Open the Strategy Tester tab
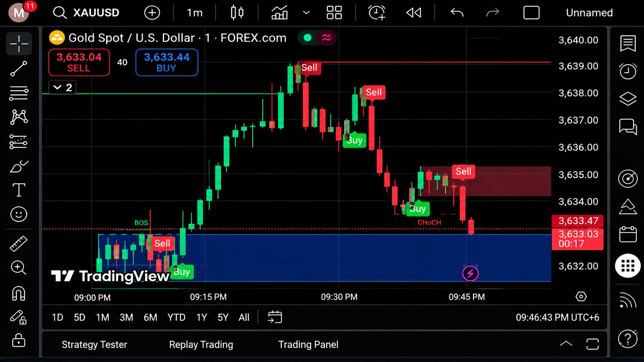This screenshot has width=644, height=362. 94,344
